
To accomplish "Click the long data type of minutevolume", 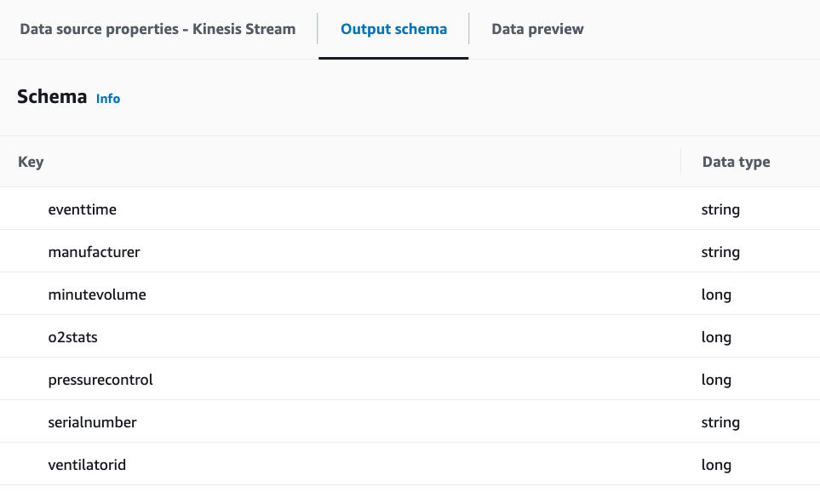I will tap(716, 295).
